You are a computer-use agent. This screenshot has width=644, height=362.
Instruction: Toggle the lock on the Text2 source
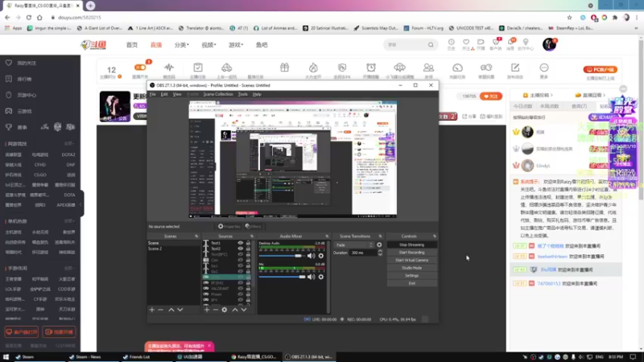click(248, 249)
